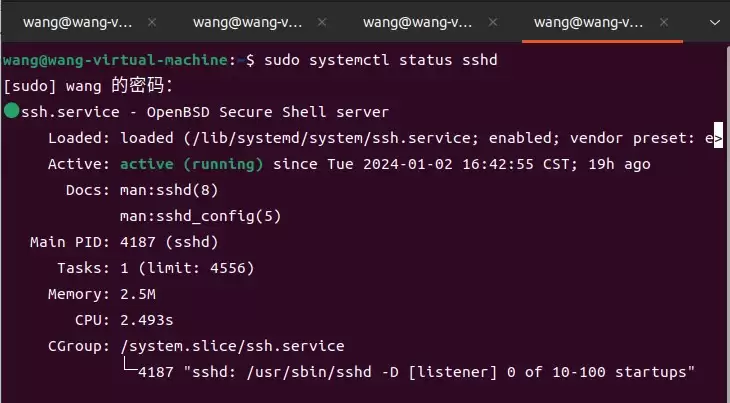The height and width of the screenshot is (403, 730).
Task: Close the second terminal tab
Action: (322, 22)
